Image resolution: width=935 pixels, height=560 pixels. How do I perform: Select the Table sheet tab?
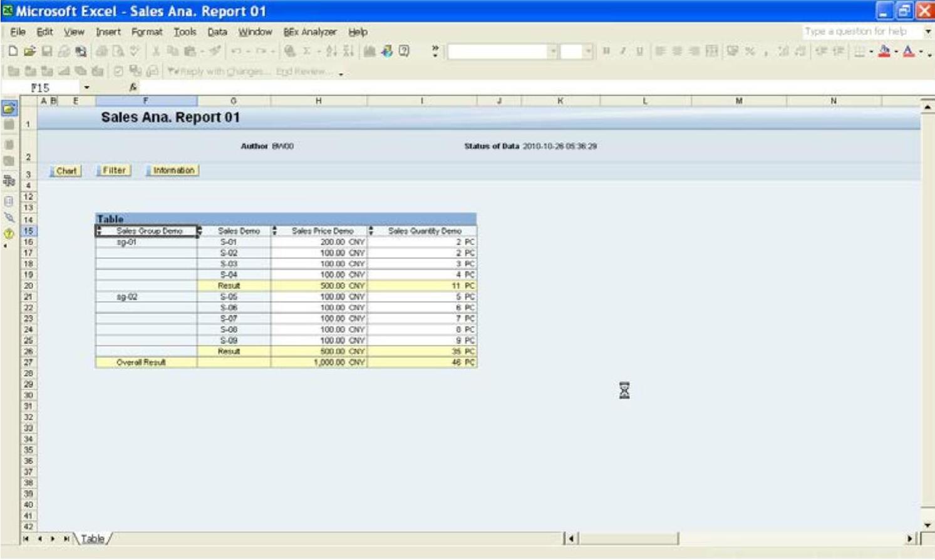(93, 539)
